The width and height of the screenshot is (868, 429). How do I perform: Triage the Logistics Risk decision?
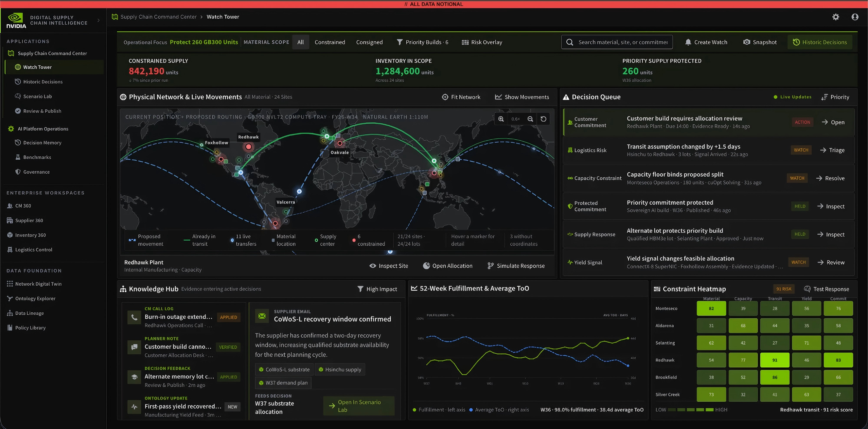pos(832,150)
